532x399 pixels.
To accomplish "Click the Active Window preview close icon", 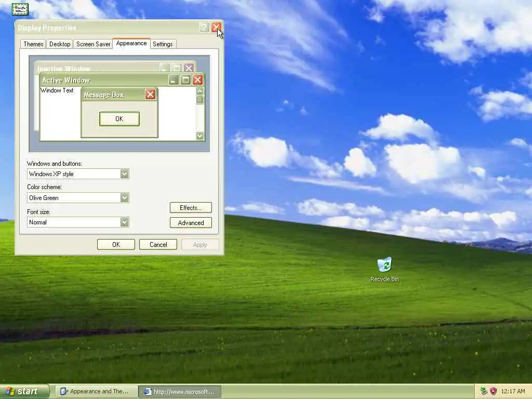I will (x=198, y=79).
